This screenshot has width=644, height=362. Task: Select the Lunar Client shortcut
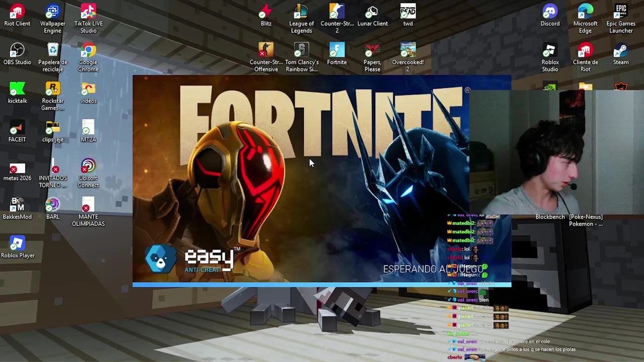[x=372, y=16]
